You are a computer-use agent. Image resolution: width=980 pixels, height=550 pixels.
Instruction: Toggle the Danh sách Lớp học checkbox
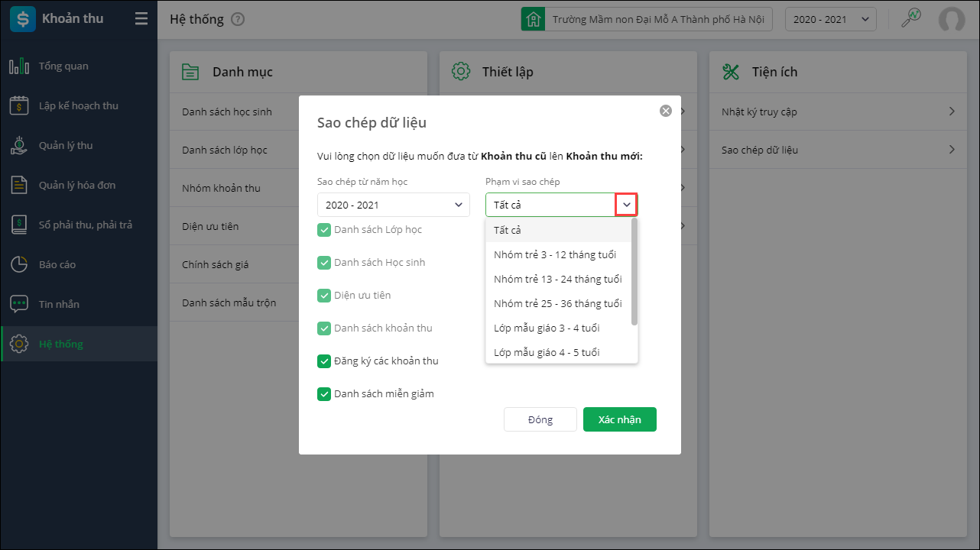[324, 230]
